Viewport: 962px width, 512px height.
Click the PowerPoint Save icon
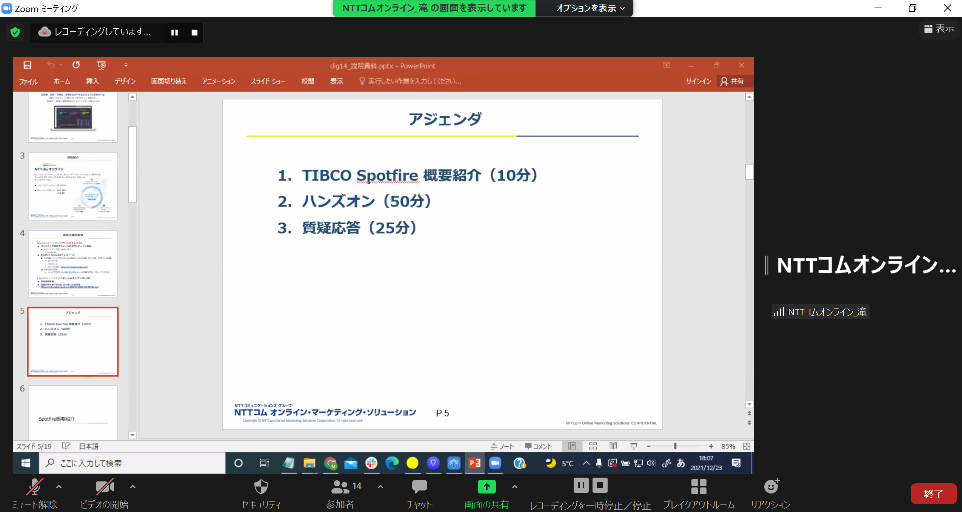click(27, 65)
